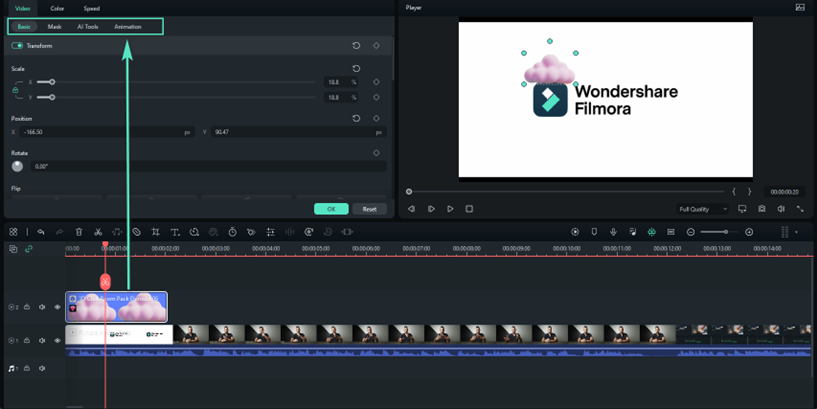817x409 pixels.
Task: Open the Full Quality dropdown
Action: (x=702, y=209)
